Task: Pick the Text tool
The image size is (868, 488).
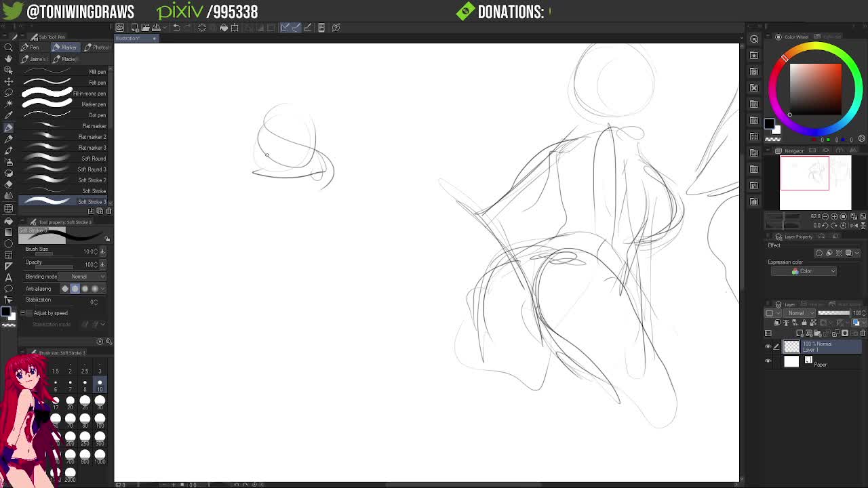Action: click(9, 277)
